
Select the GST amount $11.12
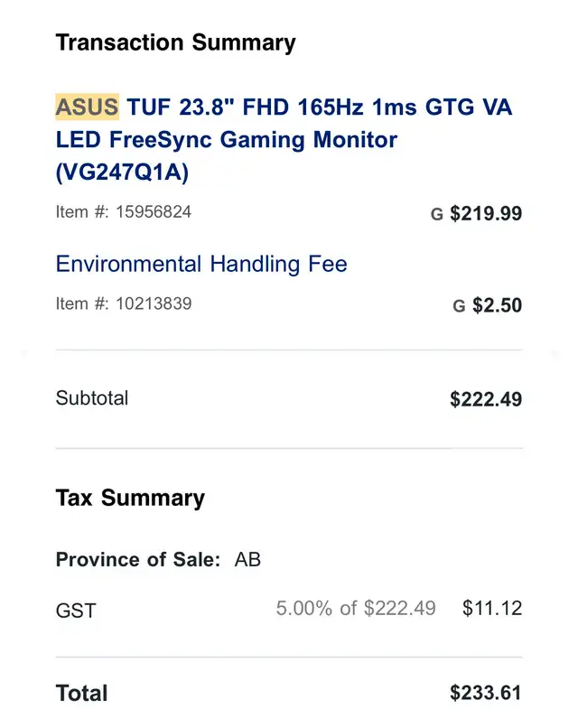point(492,608)
